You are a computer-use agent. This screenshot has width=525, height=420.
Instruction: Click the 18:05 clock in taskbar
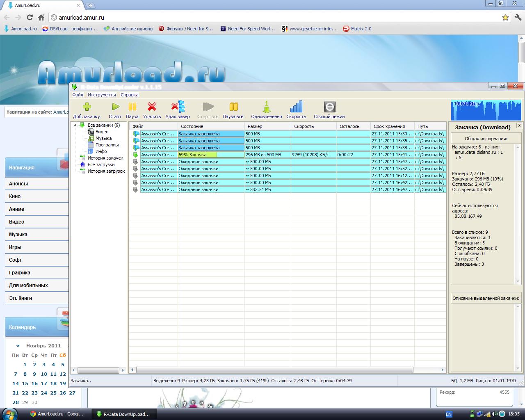coord(514,414)
